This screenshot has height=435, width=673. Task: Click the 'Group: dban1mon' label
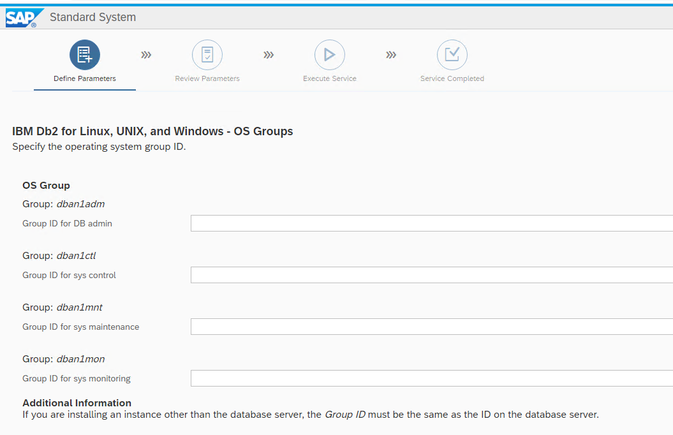(64, 359)
